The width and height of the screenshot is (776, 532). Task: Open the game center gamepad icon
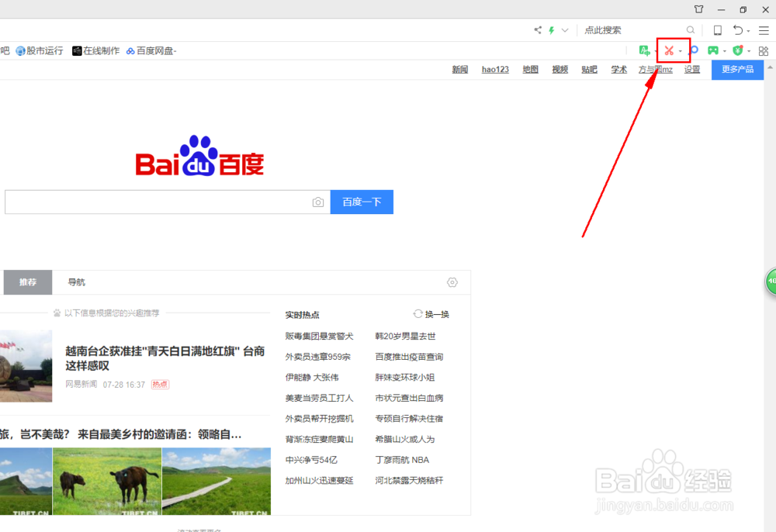[714, 50]
